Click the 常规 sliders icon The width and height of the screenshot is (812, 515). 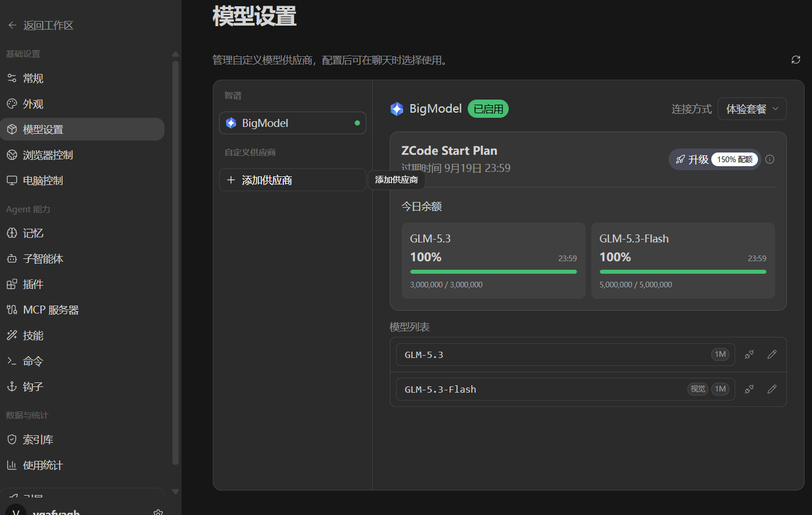pos(12,78)
